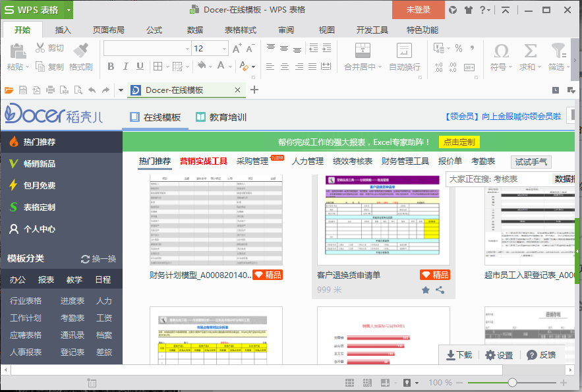Click the Merge and Center (合并居中) icon
The width and height of the screenshot is (582, 392).
point(363,50)
